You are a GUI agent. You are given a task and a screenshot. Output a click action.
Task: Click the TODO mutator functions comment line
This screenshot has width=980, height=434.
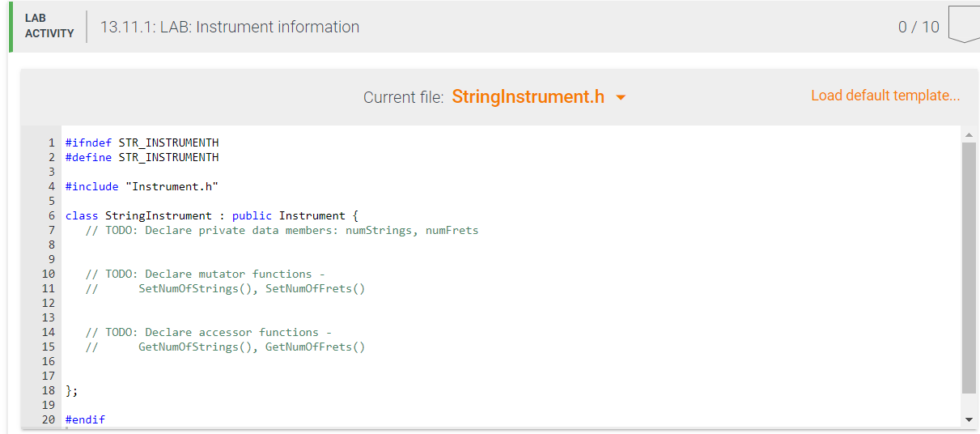(x=205, y=274)
